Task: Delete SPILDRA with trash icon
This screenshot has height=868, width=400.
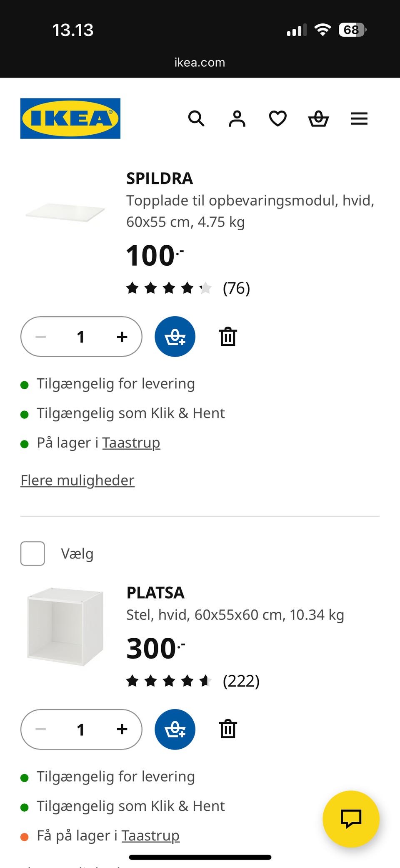Action: pyautogui.click(x=228, y=337)
